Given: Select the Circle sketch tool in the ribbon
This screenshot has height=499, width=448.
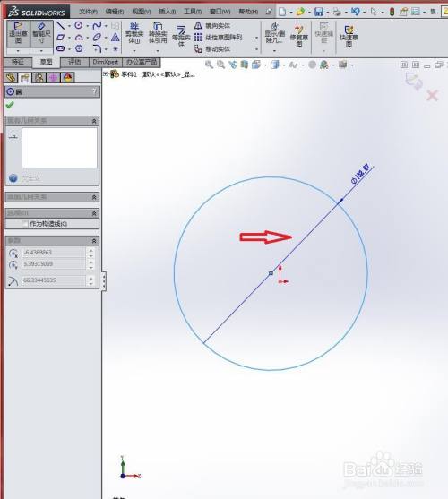Looking at the screenshot, I should 79,25.
